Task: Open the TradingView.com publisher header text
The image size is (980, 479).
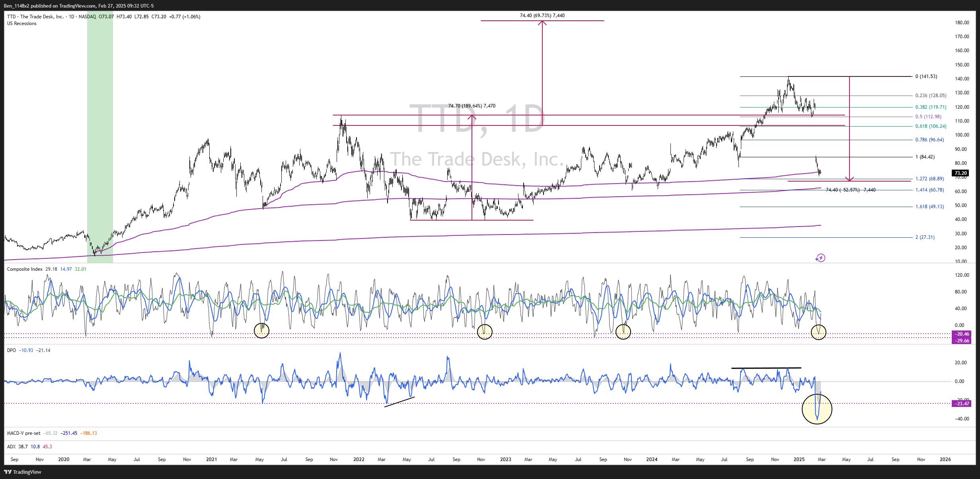Action: 79,6
